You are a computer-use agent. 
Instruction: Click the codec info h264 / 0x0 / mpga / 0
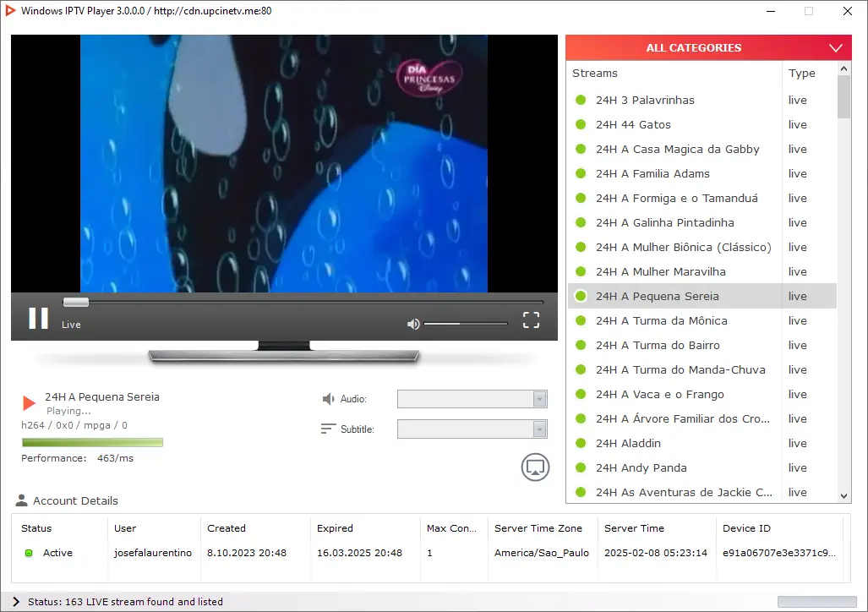point(74,425)
